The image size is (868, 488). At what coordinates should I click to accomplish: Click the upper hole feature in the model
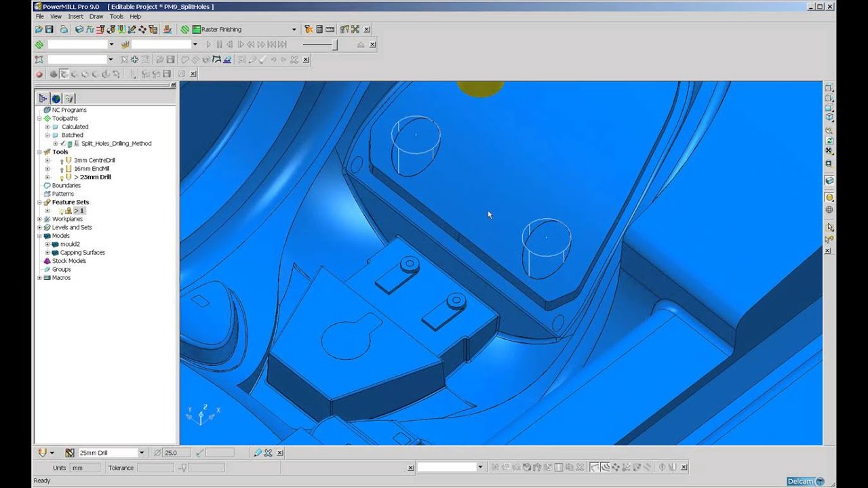click(x=416, y=146)
